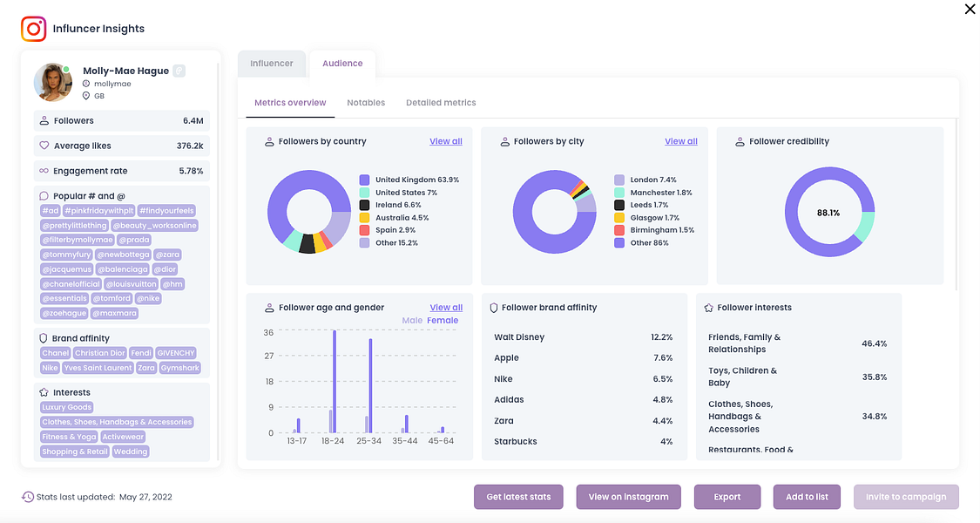This screenshot has height=523, width=980.
Task: Click the United Kingdom legend color swatch
Action: pos(364,180)
